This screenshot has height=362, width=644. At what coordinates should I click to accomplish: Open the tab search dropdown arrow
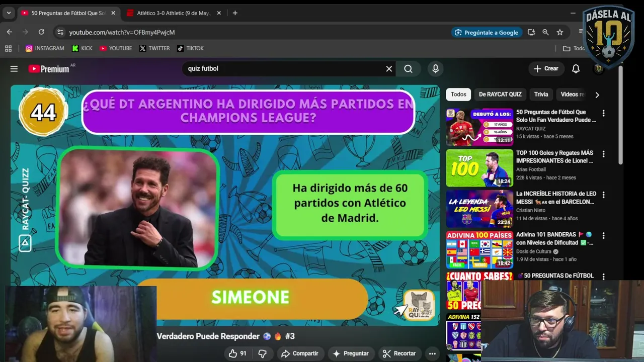pyautogui.click(x=9, y=13)
